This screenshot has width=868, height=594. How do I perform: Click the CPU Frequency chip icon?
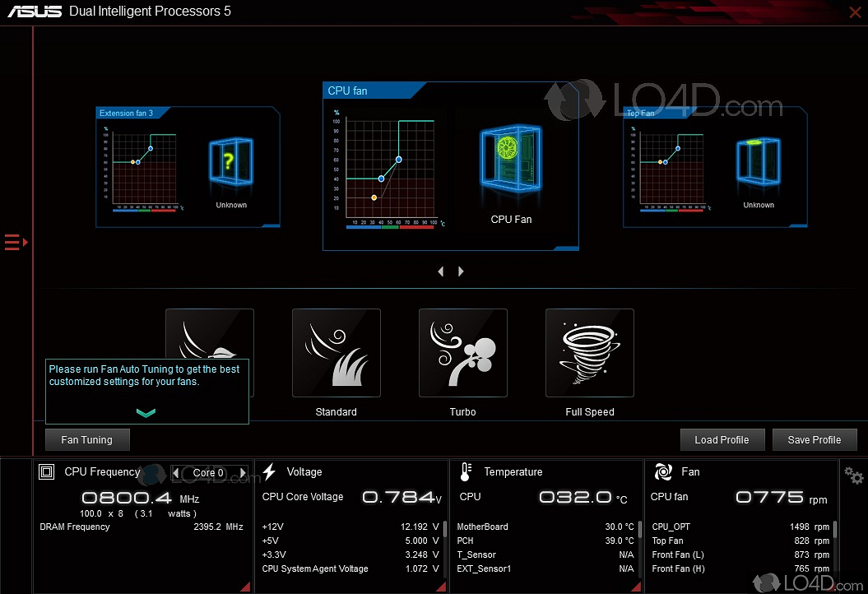click(x=47, y=472)
